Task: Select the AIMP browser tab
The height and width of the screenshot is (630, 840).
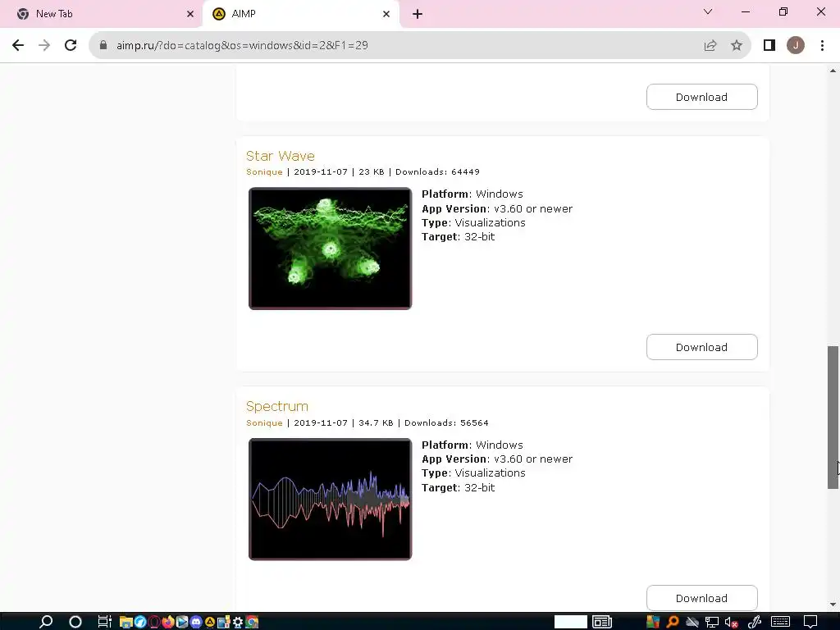Action: [x=301, y=14]
